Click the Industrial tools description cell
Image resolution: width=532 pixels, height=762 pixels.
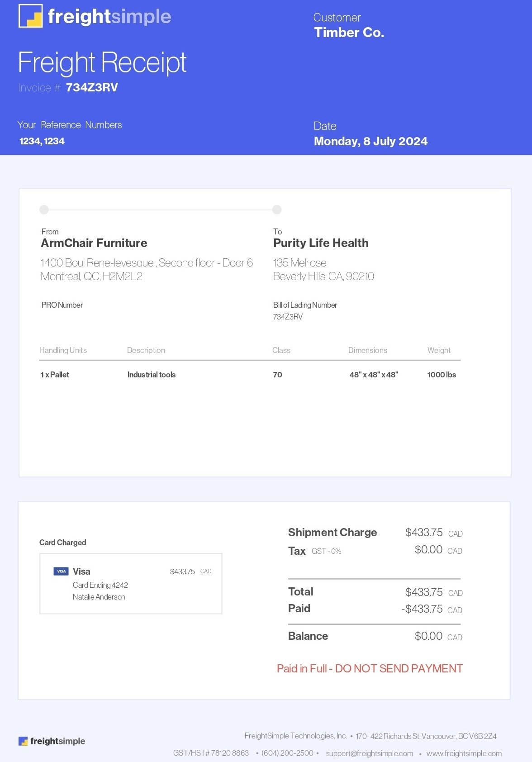(x=151, y=375)
